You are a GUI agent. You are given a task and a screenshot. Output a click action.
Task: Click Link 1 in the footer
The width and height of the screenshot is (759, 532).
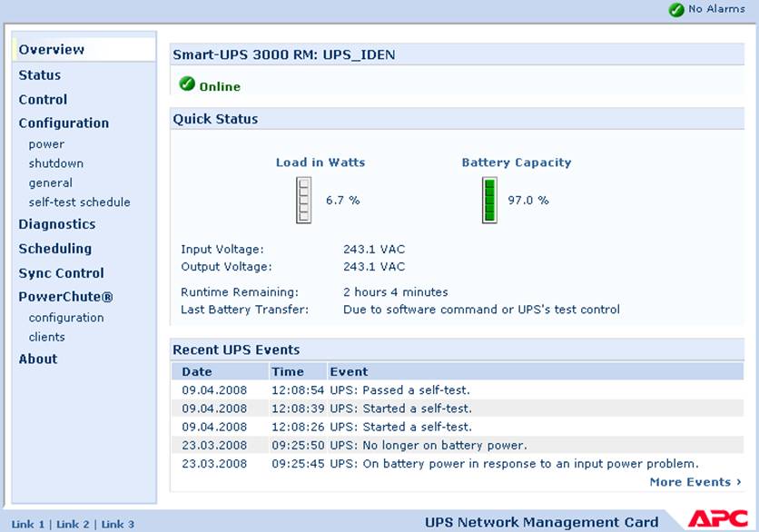[28, 524]
